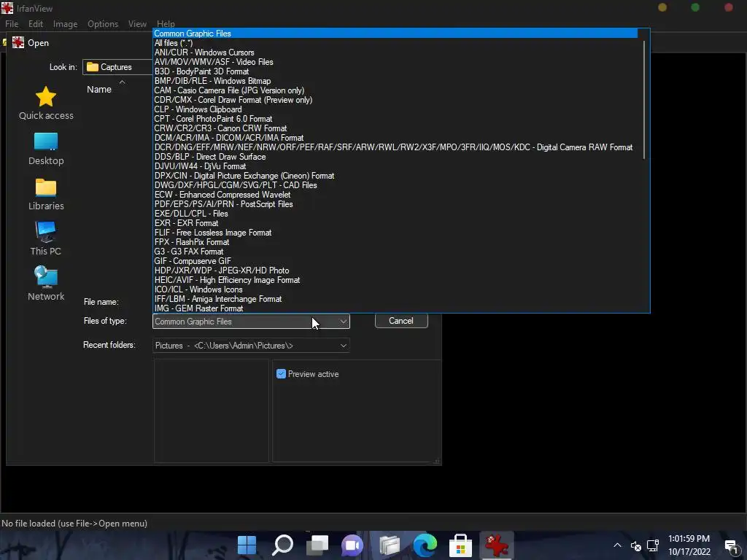The height and width of the screenshot is (560, 747).
Task: Open Libraries location
Action: click(46, 194)
